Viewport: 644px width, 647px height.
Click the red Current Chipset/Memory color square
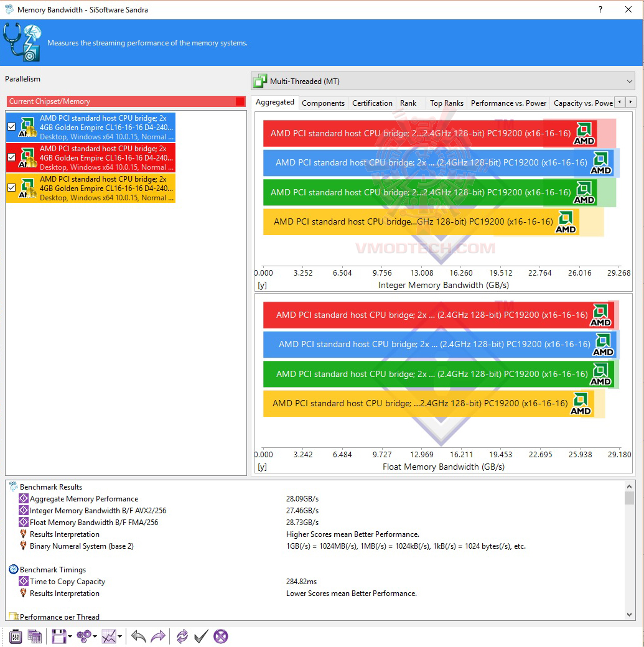pyautogui.click(x=240, y=101)
